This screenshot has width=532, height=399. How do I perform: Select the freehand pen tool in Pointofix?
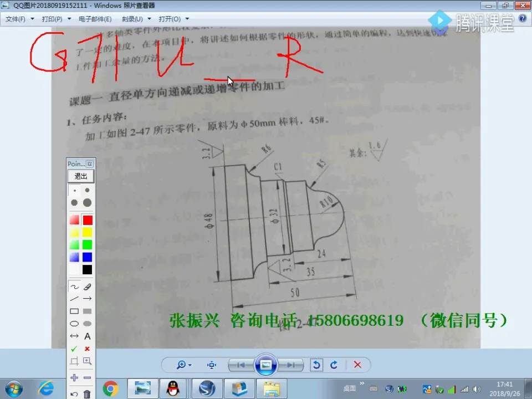pos(74,287)
